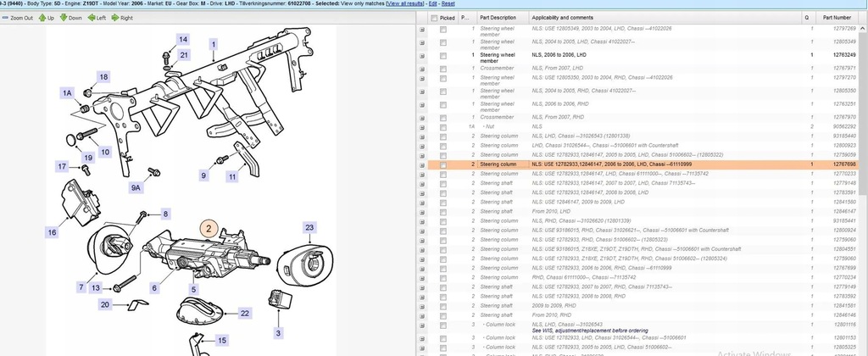Viewport: 868px width, 356px height.
Task: Check Picked box for part 12797269
Action: tap(442, 30)
